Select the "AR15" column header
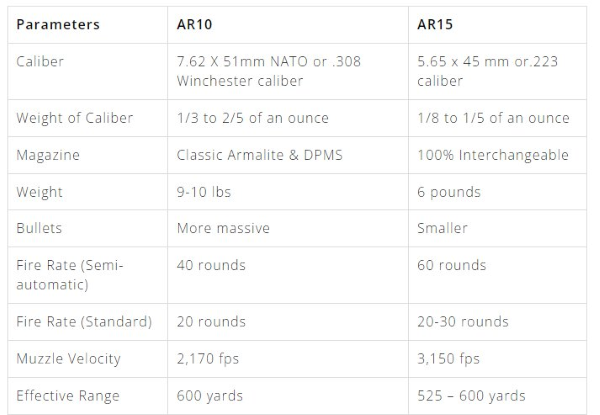The height and width of the screenshot is (415, 600). click(x=436, y=24)
